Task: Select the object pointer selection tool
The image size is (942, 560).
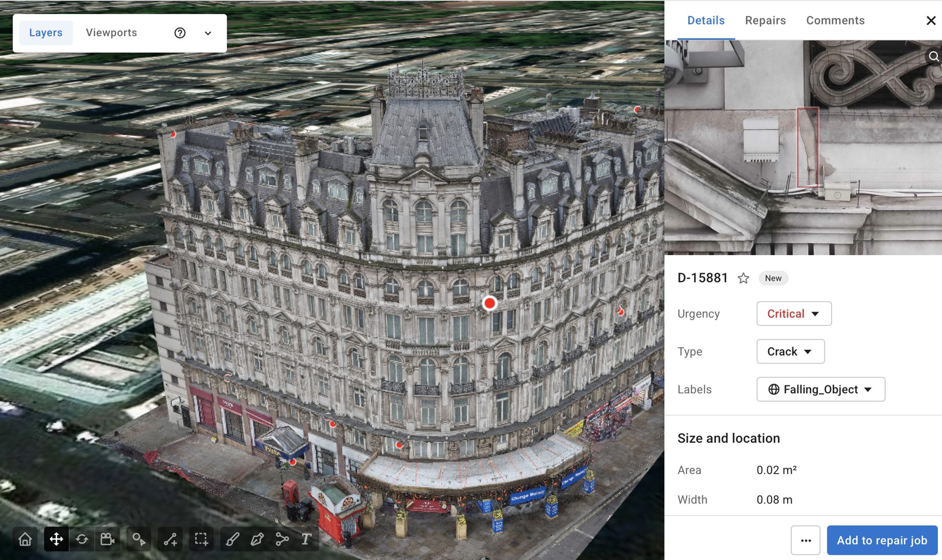Action: pyautogui.click(x=139, y=539)
